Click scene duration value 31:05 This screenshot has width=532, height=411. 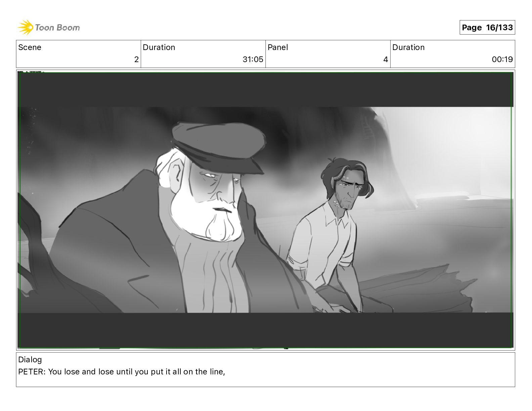[x=253, y=59]
